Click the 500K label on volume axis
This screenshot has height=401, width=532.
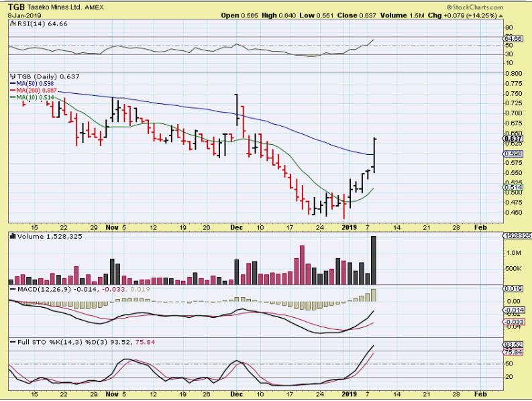coord(513,269)
